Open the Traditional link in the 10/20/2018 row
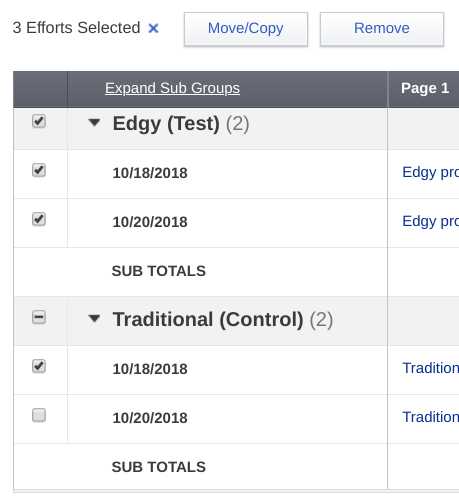This screenshot has height=498, width=459. pyautogui.click(x=430, y=417)
